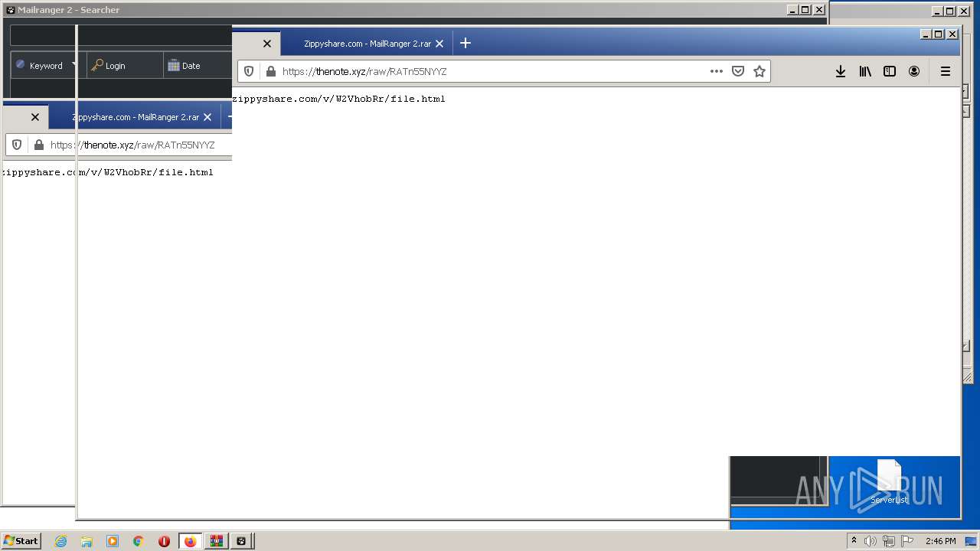This screenshot has width=980, height=551.
Task: Close the front Firefox window
Action: 952,34
